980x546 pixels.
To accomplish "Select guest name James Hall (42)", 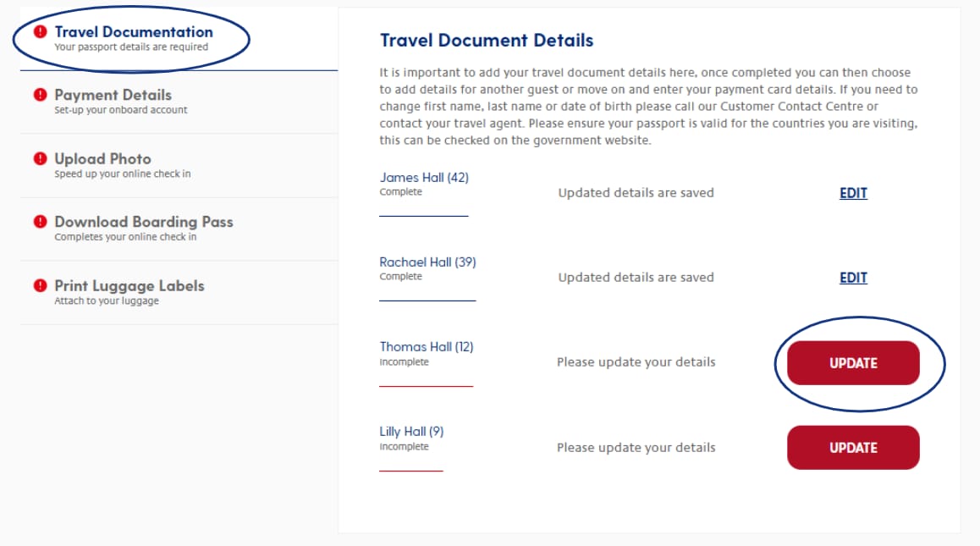I will pyautogui.click(x=424, y=178).
